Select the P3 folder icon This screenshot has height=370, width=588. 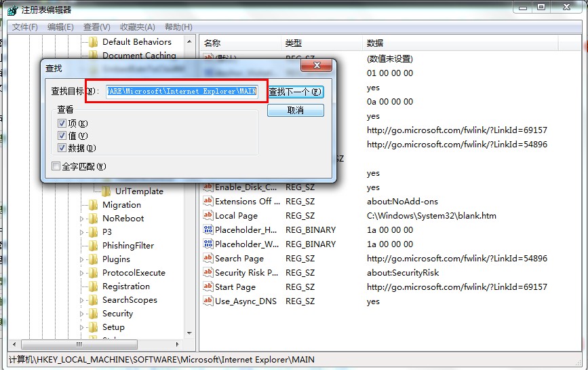(93, 232)
